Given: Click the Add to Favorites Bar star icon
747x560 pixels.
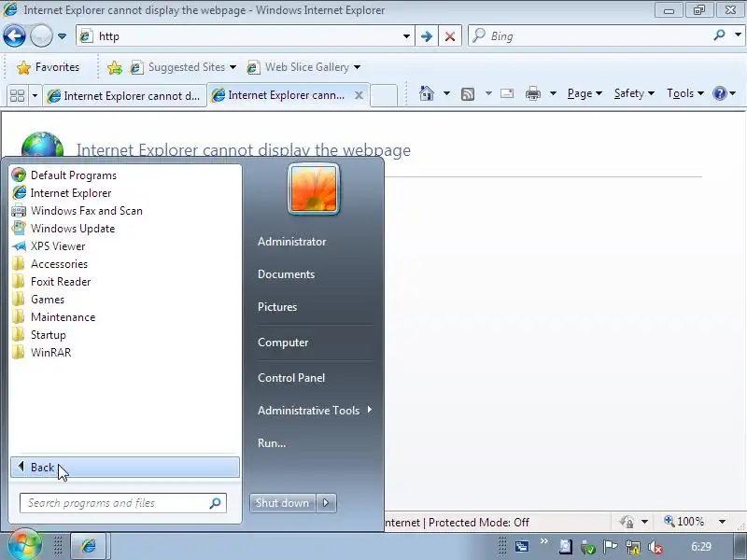Looking at the screenshot, I should point(115,67).
